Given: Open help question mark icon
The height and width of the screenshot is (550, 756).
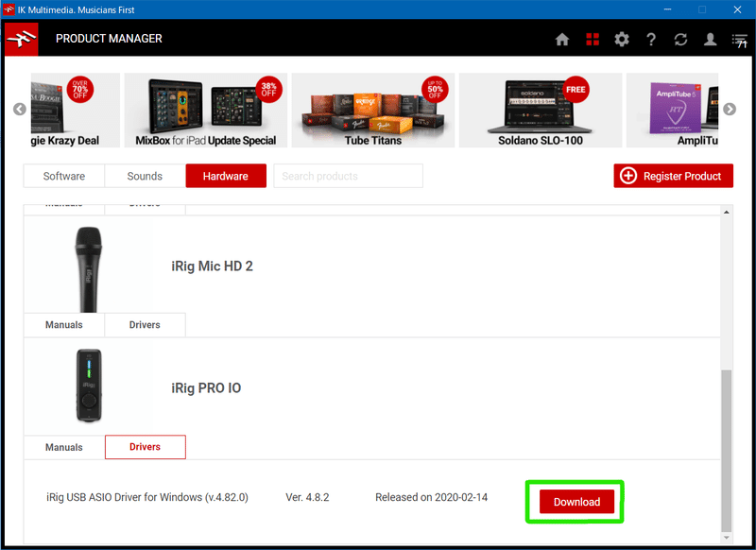Looking at the screenshot, I should point(651,39).
